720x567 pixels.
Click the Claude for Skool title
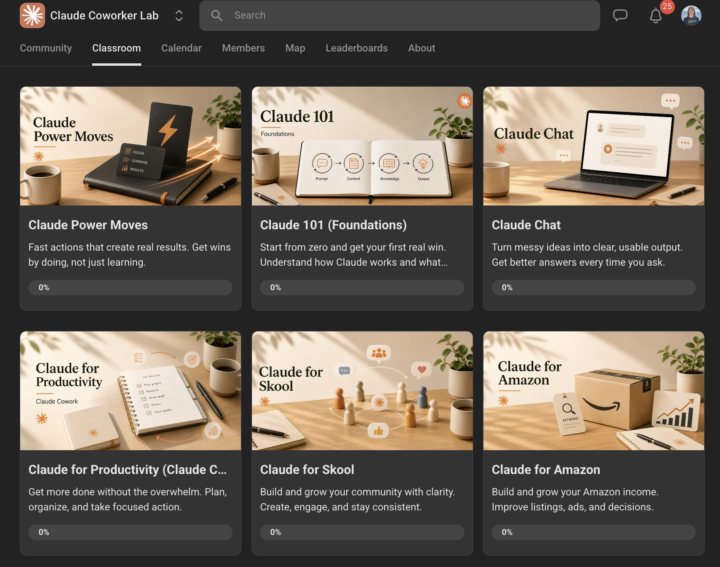(307, 470)
